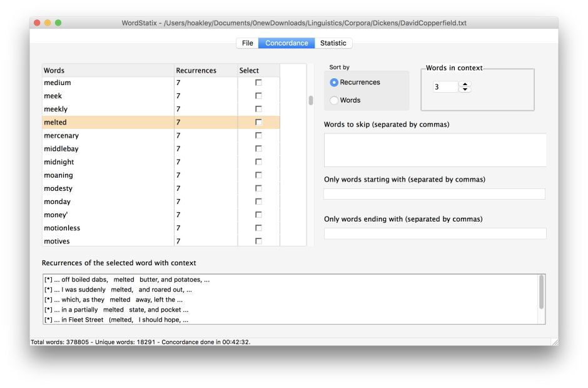Screen dimensions: 588x388
Task: Click the Recurrences column header
Action: 205,71
